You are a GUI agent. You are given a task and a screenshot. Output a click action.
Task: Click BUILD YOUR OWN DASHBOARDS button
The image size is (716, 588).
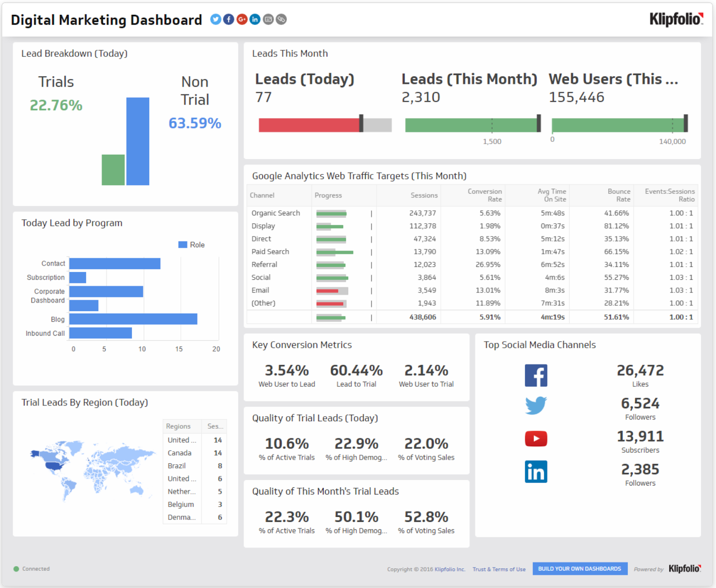[x=580, y=569]
